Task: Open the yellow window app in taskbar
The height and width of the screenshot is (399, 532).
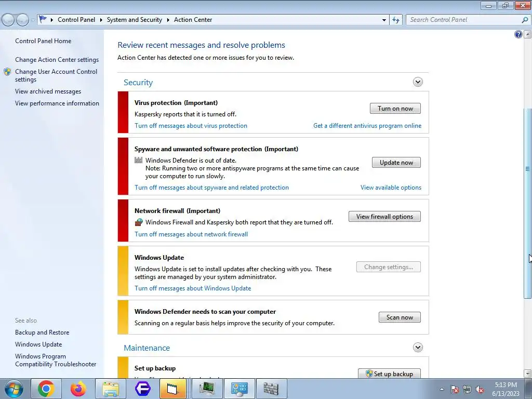Action: click(x=172, y=389)
